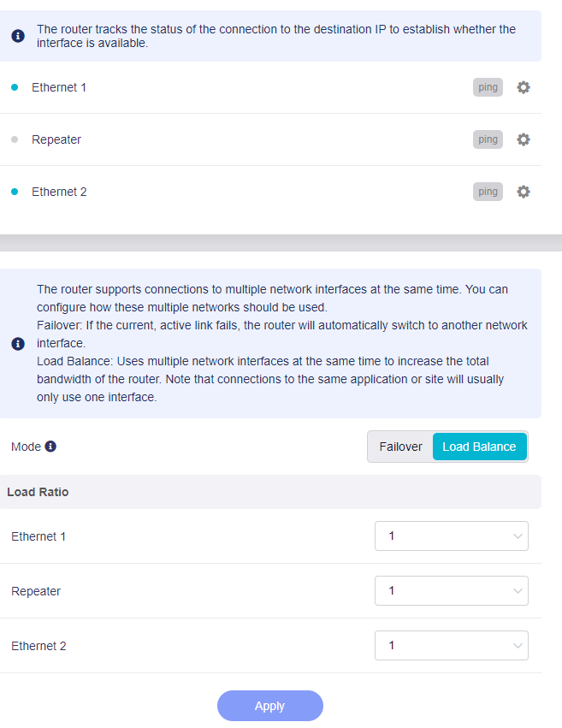Click ping badge for Ethernet 1
Image resolution: width=562 pixels, height=728 pixels.
tap(488, 87)
